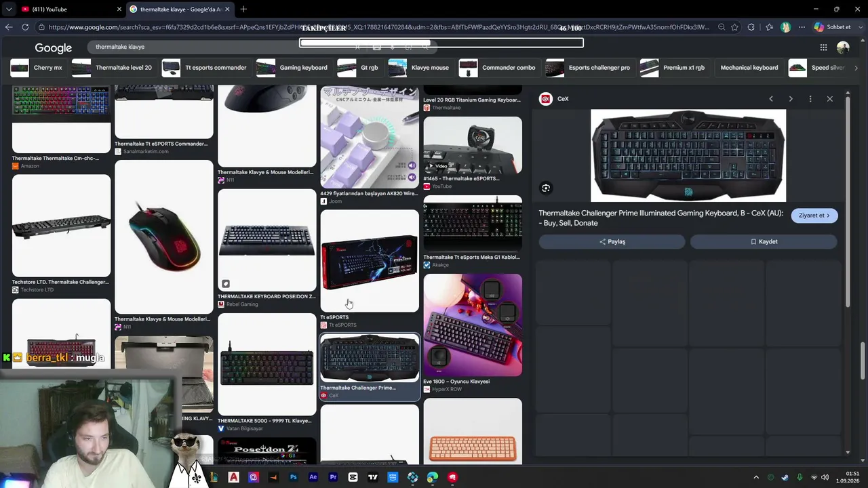The height and width of the screenshot is (488, 868).
Task: Close the CeX image preview panel
Action: 829,99
